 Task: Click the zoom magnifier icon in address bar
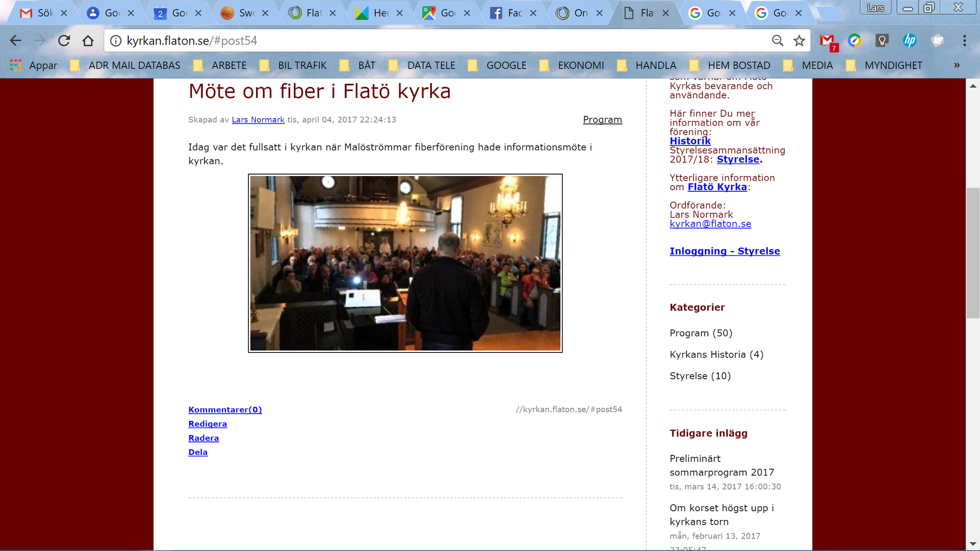pyautogui.click(x=778, y=41)
